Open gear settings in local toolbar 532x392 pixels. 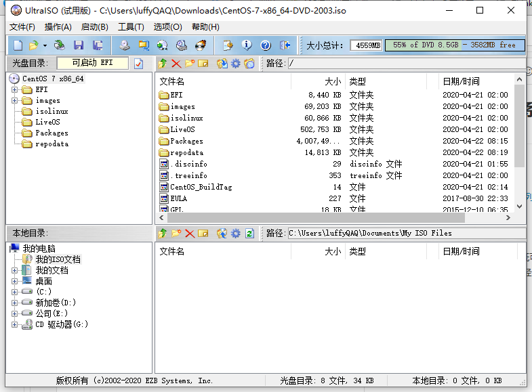pos(236,234)
